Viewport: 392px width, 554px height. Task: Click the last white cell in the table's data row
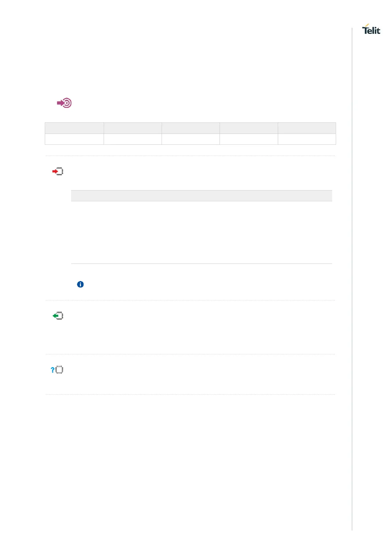click(x=307, y=139)
